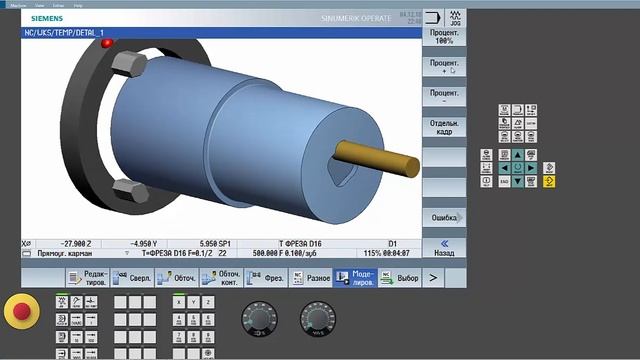Click the MENU FUNCTION key
This screenshot has width=640, height=360.
coord(518,136)
